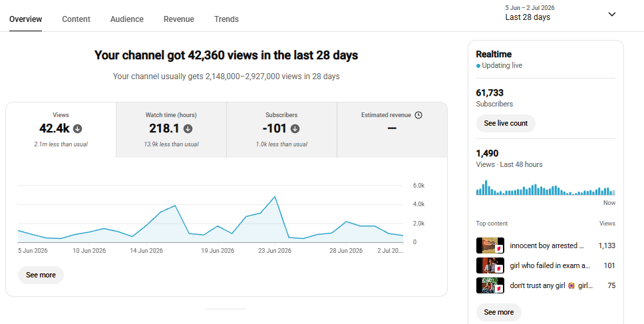Click the 23 Jun 2026 peak on the chart

[274, 197]
